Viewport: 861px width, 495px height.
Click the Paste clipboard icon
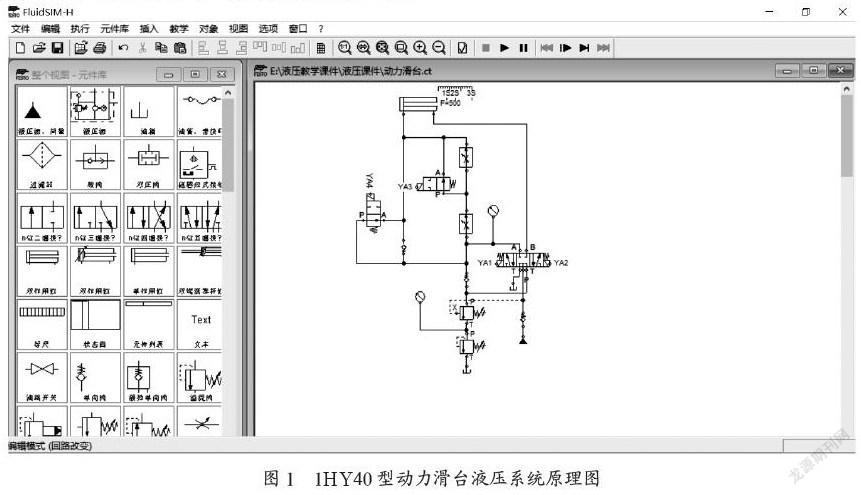[180, 48]
